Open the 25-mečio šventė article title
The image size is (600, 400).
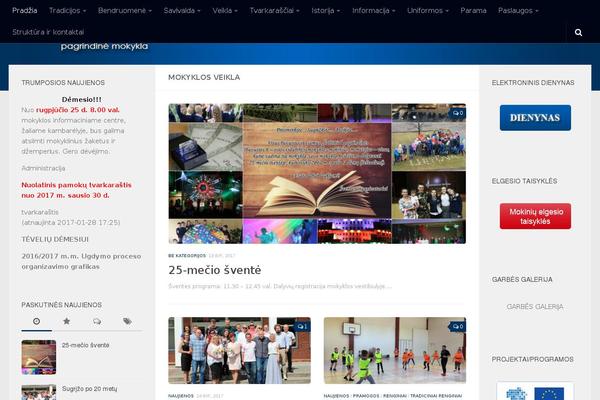215,270
